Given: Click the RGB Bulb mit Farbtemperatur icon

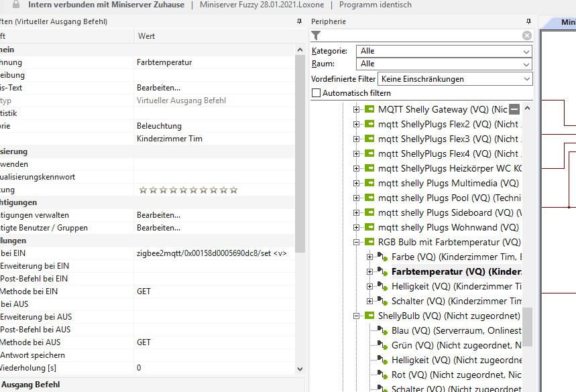Looking at the screenshot, I should 369,242.
